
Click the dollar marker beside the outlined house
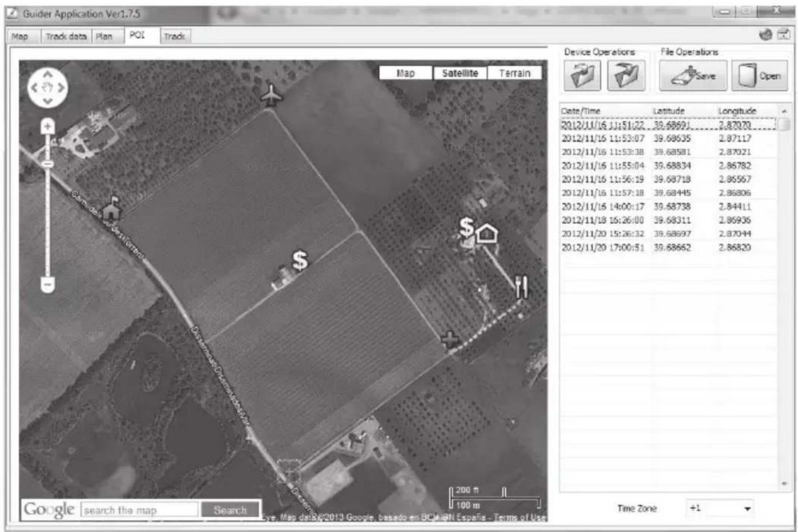pos(467,227)
